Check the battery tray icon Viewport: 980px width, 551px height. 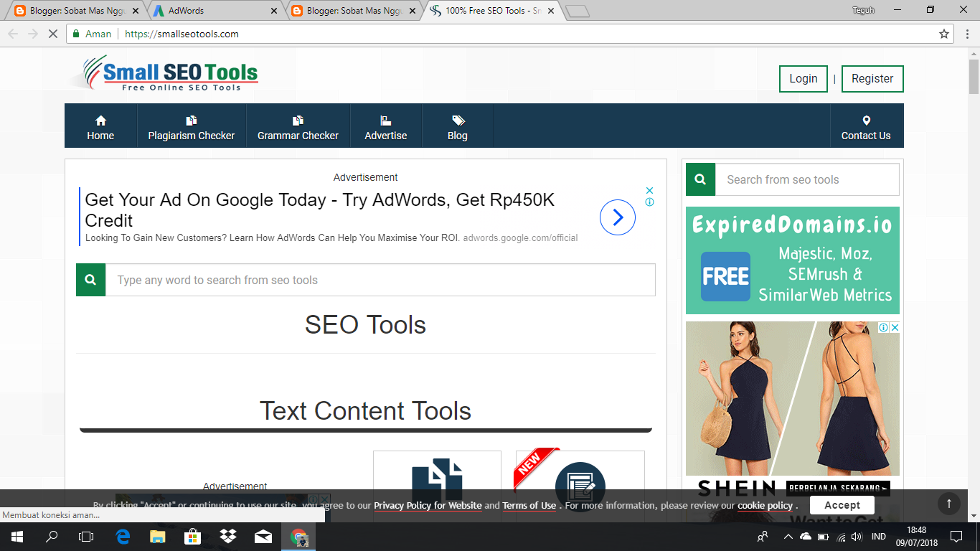824,537
